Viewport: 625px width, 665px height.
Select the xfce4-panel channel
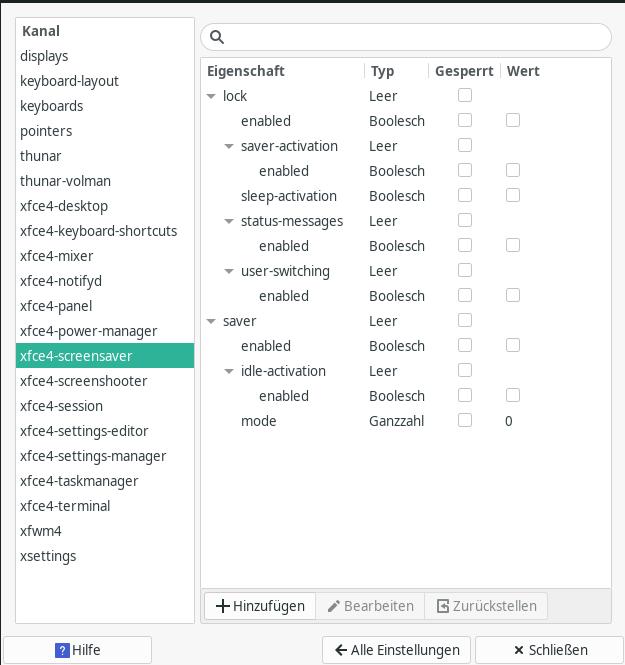click(105, 306)
